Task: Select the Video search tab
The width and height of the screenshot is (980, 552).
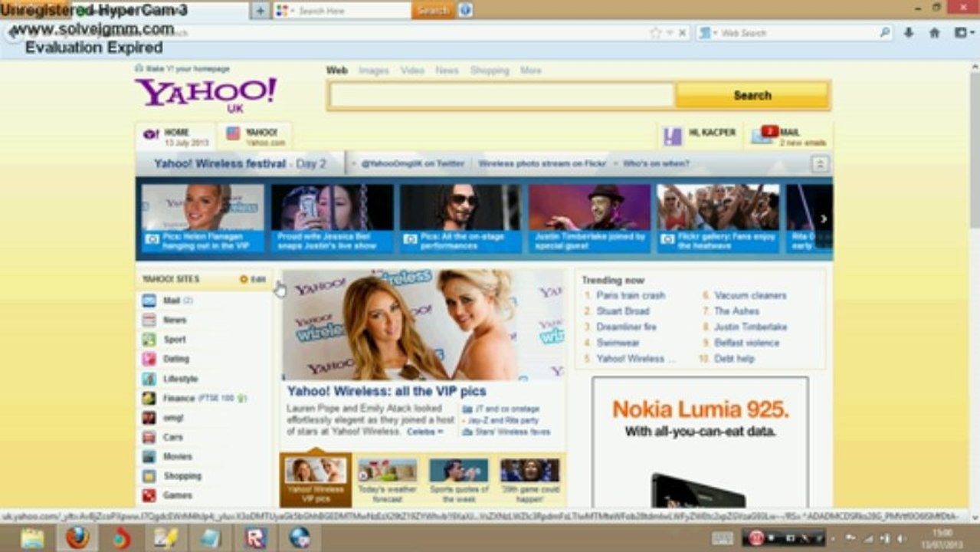Action: (412, 71)
